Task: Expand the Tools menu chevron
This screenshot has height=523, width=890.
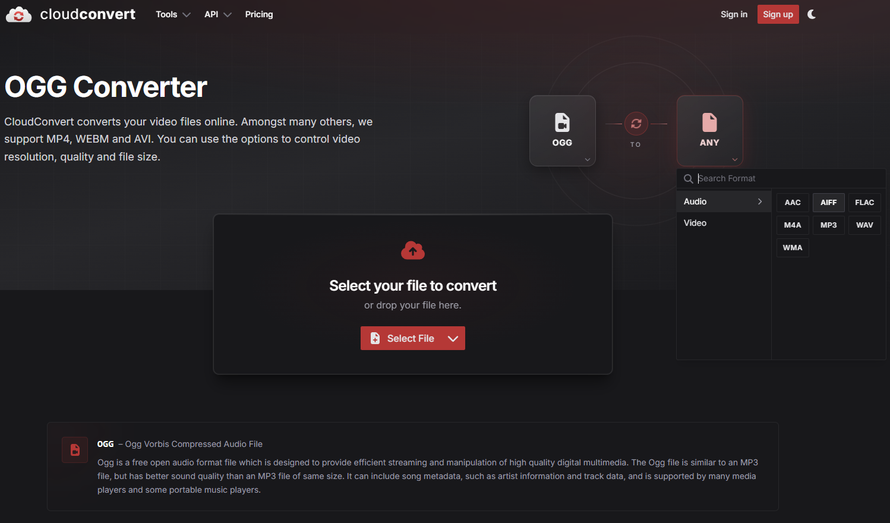Action: pos(186,15)
